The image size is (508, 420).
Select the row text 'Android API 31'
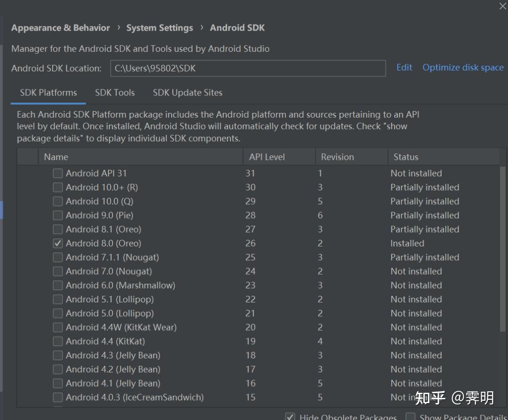(96, 173)
